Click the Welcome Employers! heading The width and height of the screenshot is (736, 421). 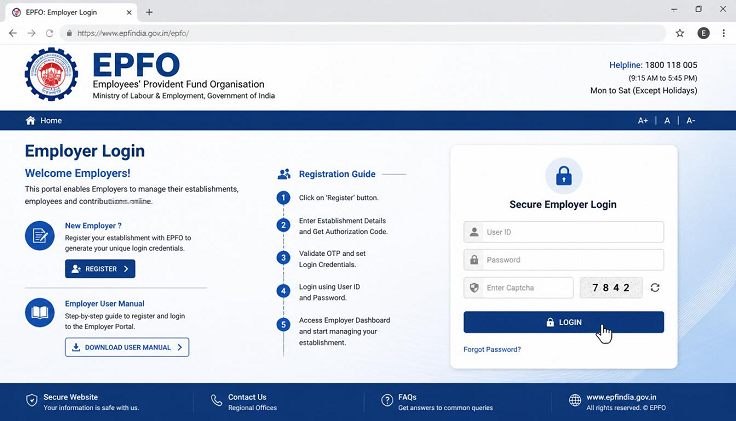click(77, 173)
